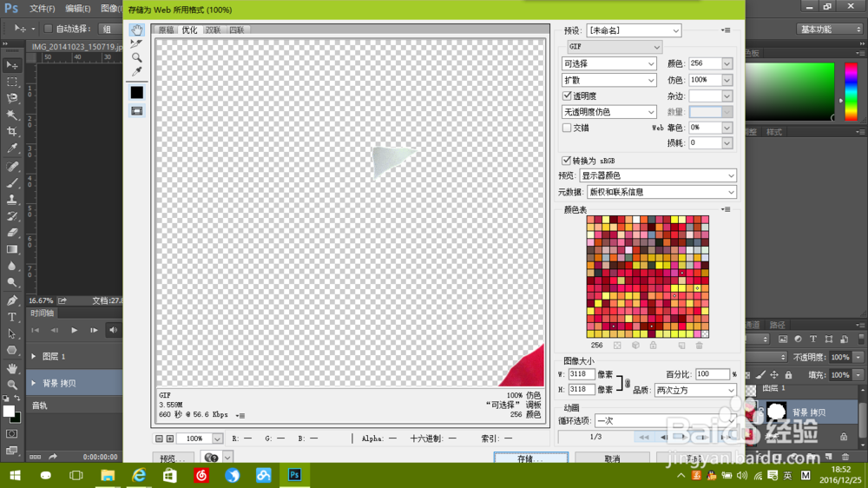The width and height of the screenshot is (868, 488).
Task: Select the Zoom tool in Save for Web dialog
Action: pyautogui.click(x=137, y=57)
